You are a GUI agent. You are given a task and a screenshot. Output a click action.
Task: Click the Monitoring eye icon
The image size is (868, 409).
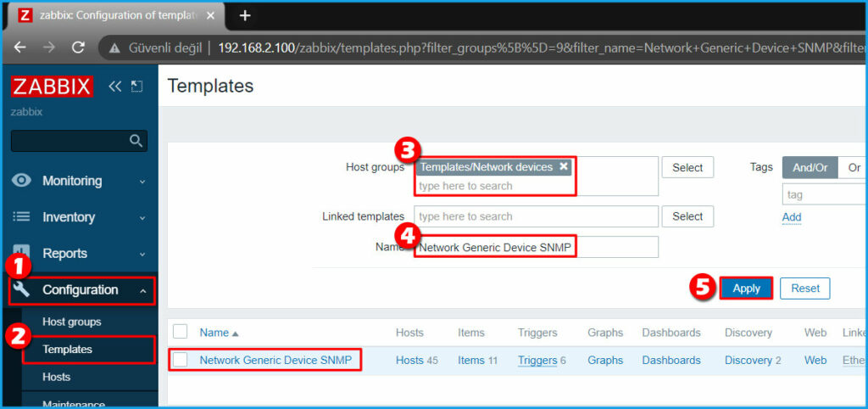[x=21, y=181]
